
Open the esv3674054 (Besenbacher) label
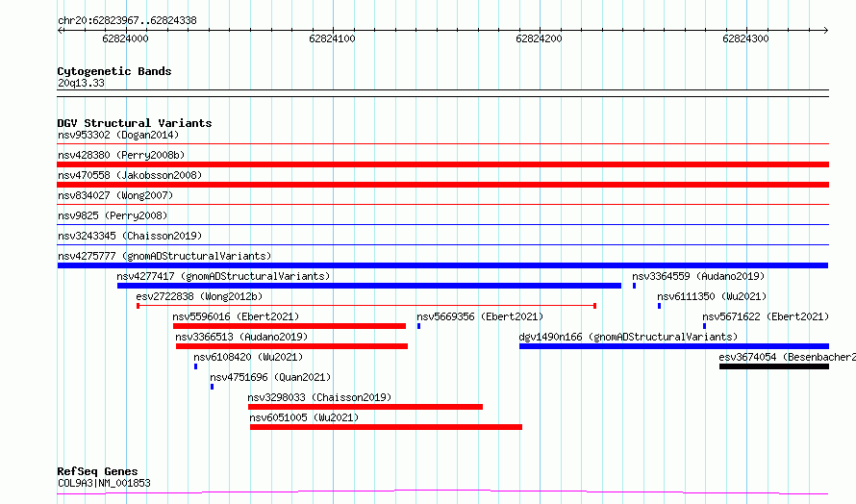coord(787,357)
